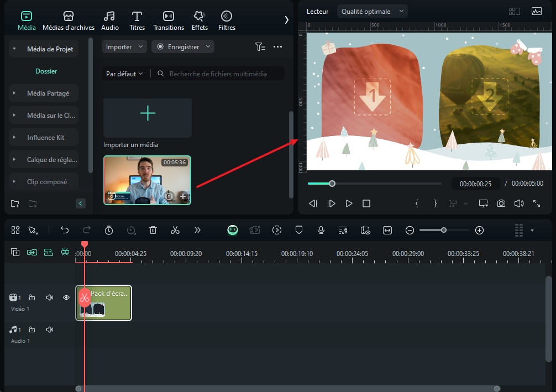
Task: Click the green AI assistant icon
Action: (233, 230)
